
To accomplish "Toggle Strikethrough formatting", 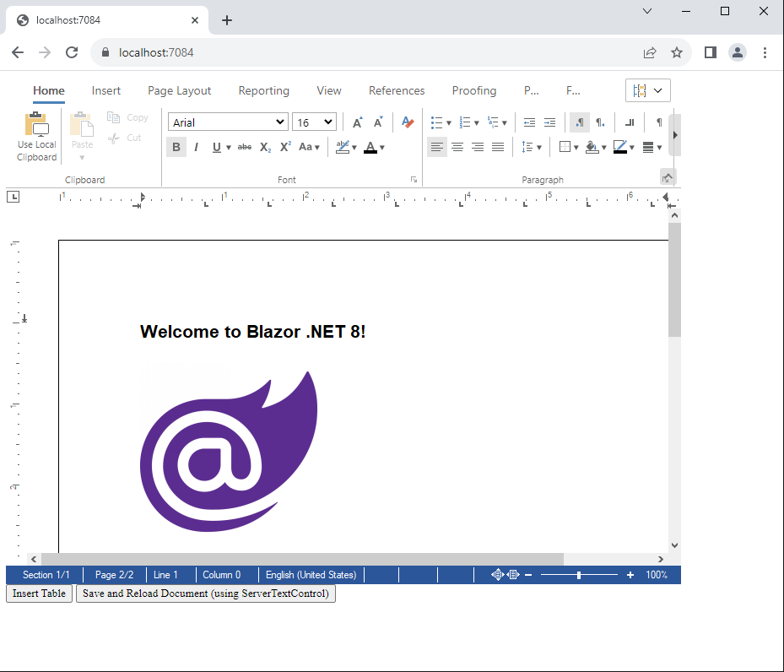I will (x=245, y=147).
